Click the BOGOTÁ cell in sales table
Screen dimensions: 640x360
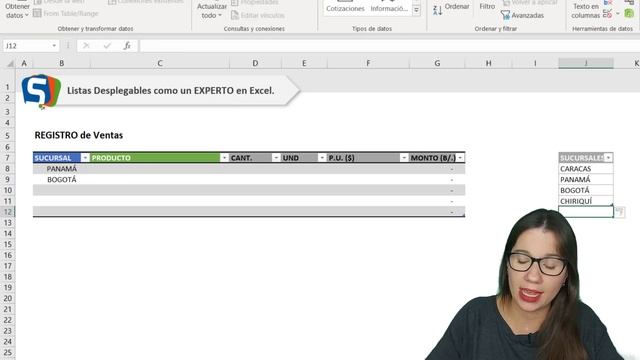(x=62, y=180)
